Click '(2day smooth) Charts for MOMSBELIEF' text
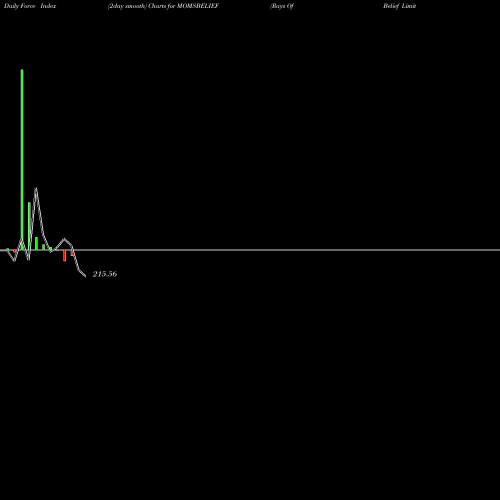Screen dimensions: 500x500 coord(163,6)
